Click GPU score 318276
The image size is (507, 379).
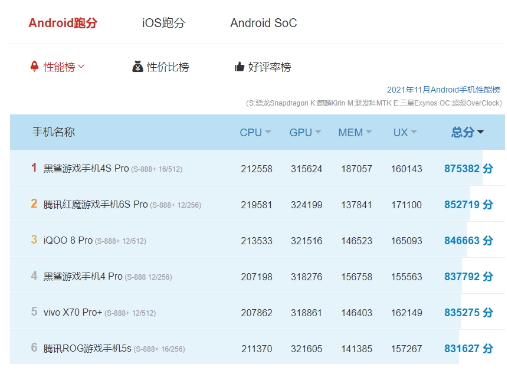(x=306, y=277)
